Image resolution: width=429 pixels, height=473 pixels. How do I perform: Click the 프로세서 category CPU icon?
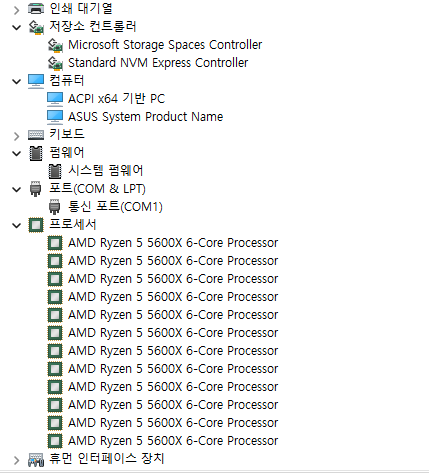36,225
